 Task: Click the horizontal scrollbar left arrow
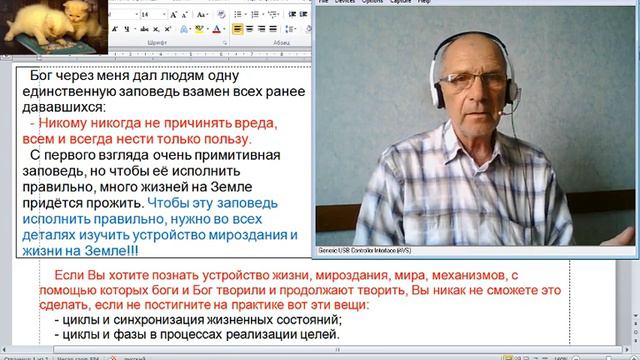point(4,349)
